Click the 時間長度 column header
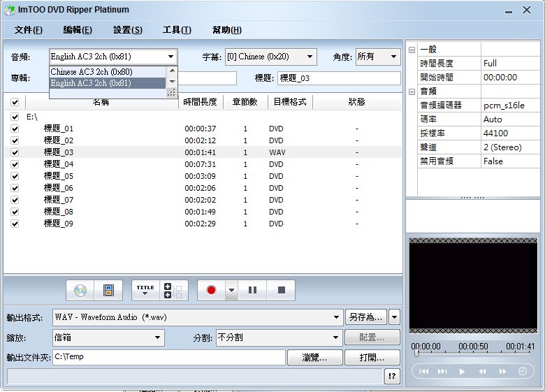545x392 pixels. 201,102
